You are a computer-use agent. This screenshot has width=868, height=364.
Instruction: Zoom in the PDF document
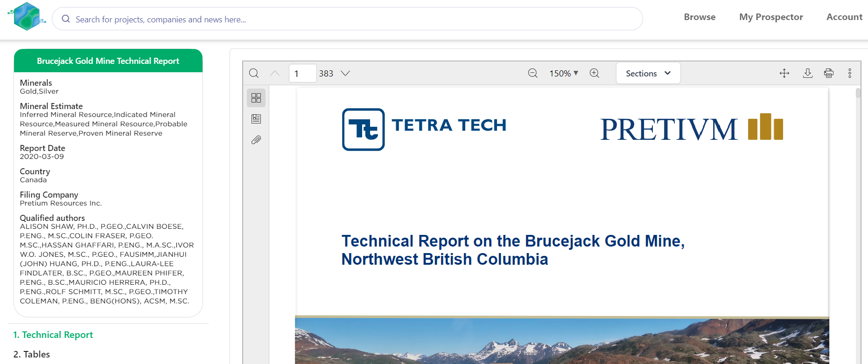pyautogui.click(x=595, y=73)
